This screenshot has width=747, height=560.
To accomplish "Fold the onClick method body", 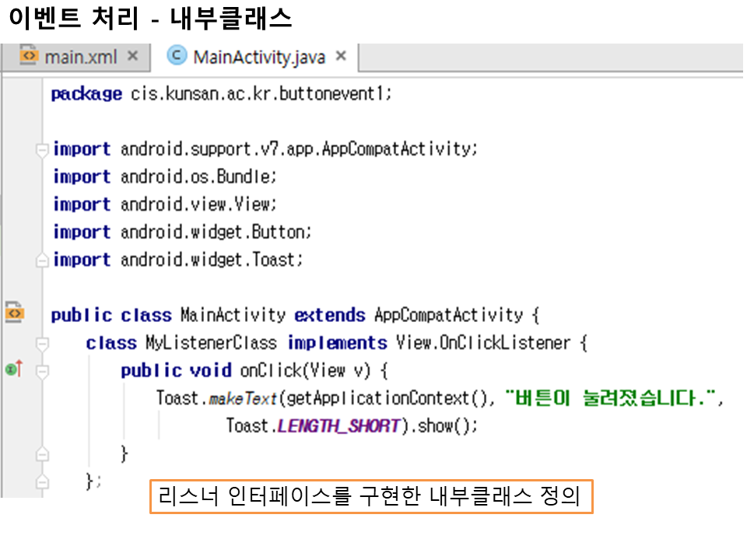I will click(43, 371).
